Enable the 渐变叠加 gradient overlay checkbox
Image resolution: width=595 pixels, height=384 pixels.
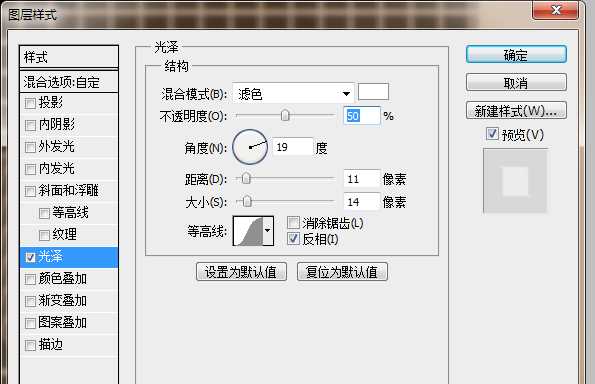click(30, 301)
